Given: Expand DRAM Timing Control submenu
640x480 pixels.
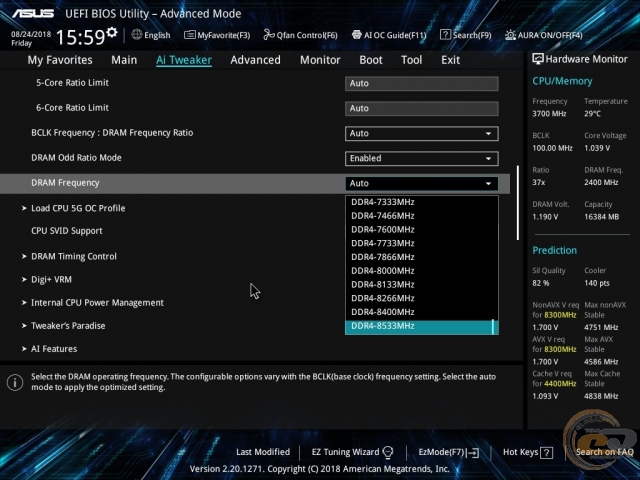Looking at the screenshot, I should coord(69,256).
